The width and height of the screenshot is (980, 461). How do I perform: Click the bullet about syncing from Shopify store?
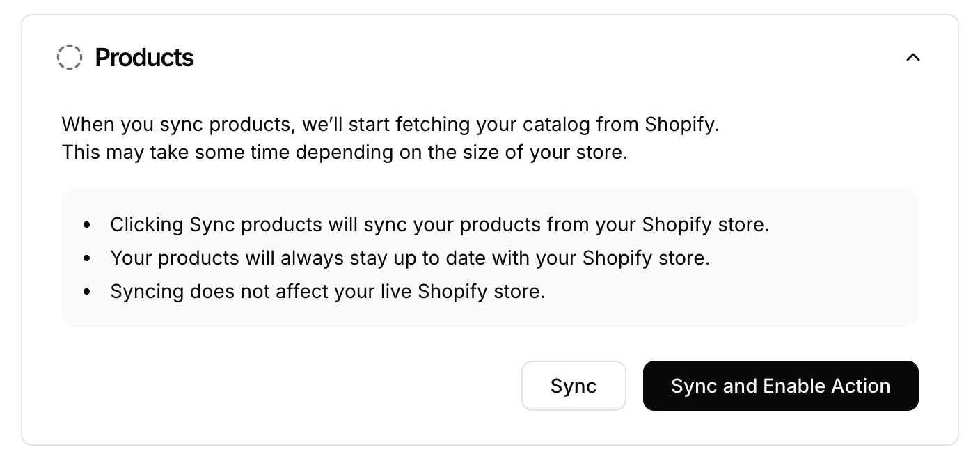click(x=439, y=224)
